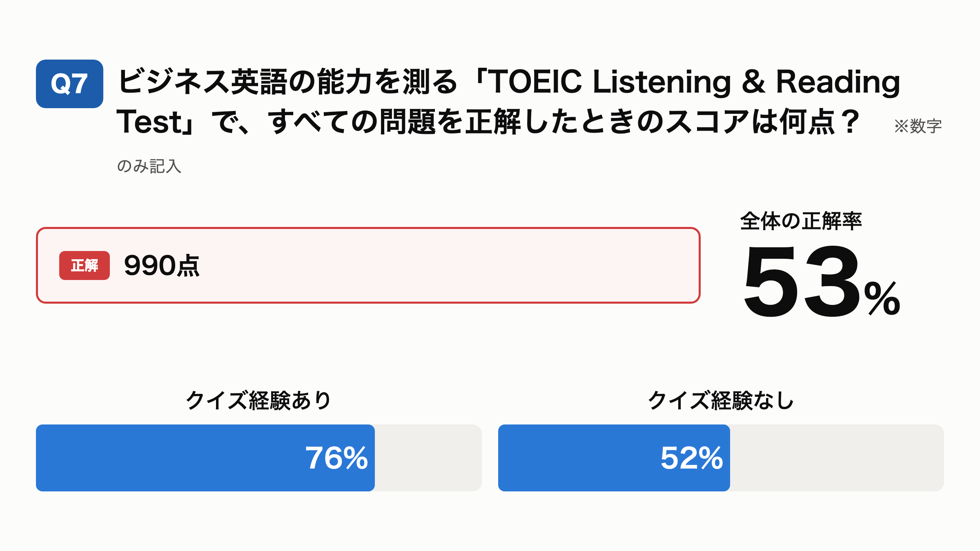980x551 pixels.
Task: Click the 990点 answer text
Action: [x=162, y=266]
